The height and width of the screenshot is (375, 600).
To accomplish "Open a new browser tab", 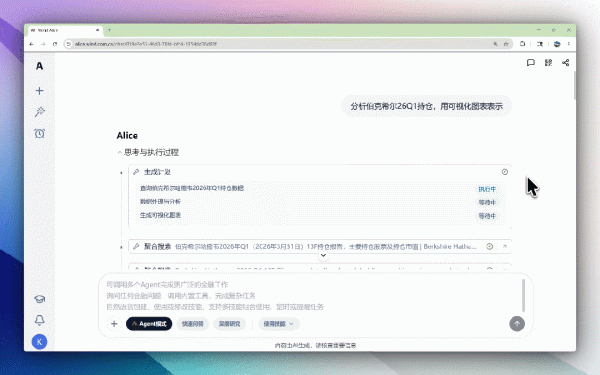I will tap(109, 30).
